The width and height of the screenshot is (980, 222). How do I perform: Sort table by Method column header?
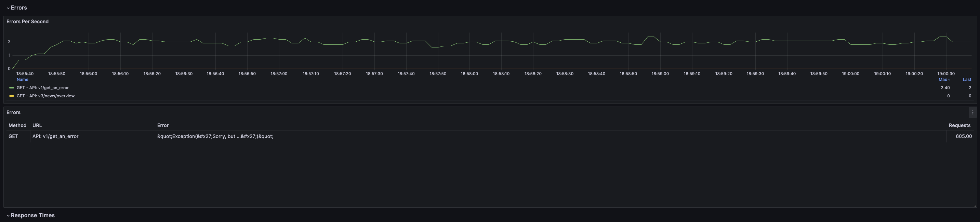click(x=17, y=125)
